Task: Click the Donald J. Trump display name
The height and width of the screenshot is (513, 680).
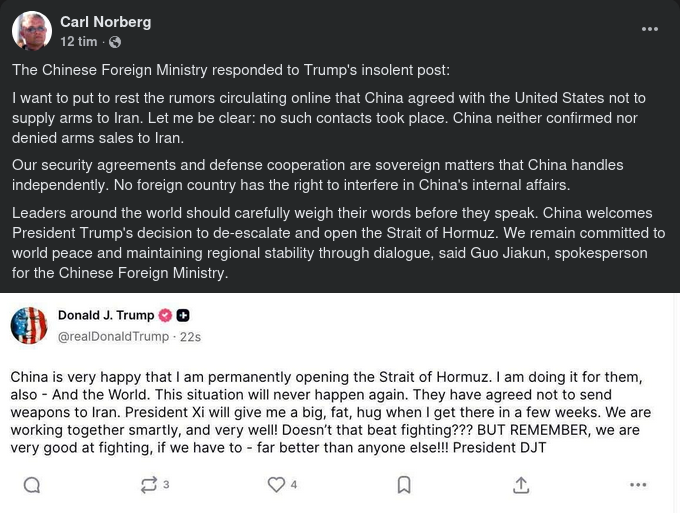Action: coord(106,315)
